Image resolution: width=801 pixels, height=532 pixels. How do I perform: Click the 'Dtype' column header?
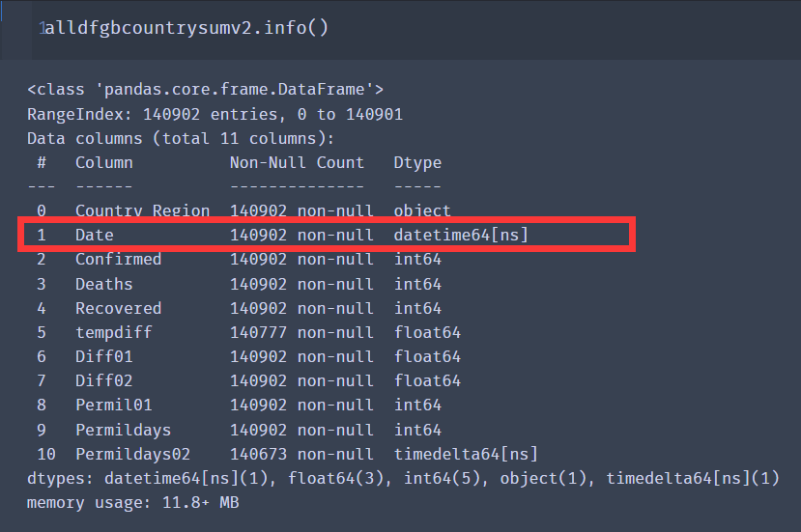[417, 162]
